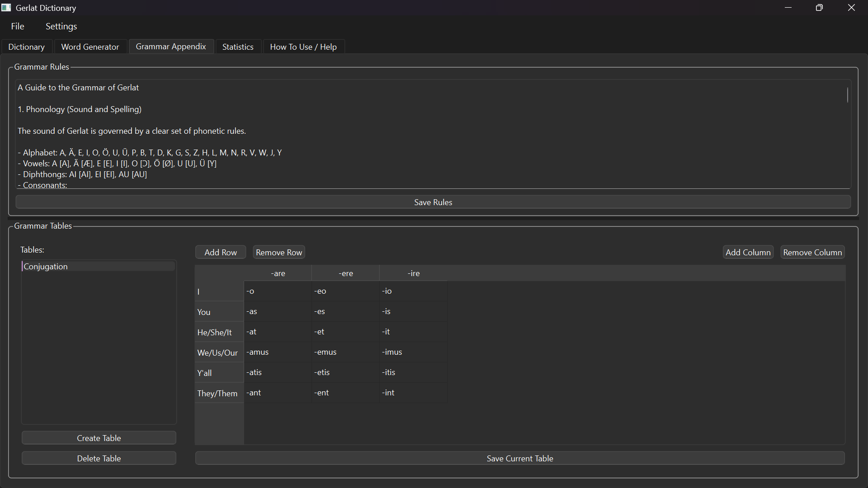Select the Conjugation table in list
The height and width of the screenshot is (488, 868).
(46, 266)
